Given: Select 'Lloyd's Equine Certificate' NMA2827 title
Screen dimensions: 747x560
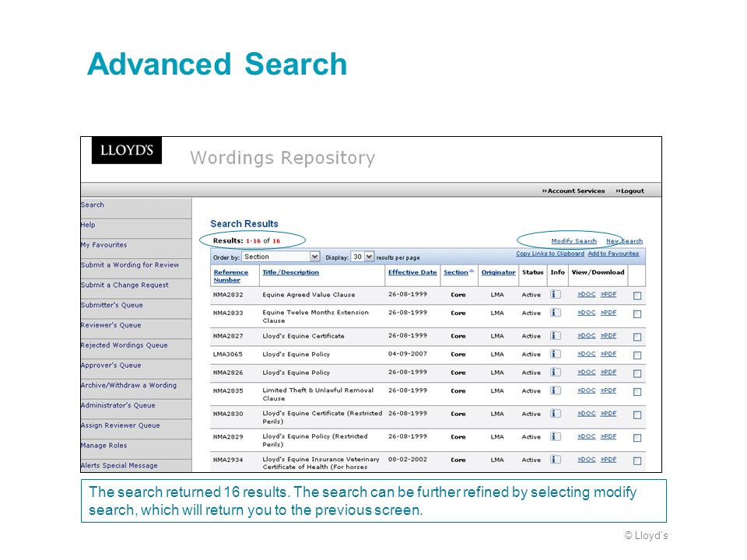Looking at the screenshot, I should tap(303, 336).
